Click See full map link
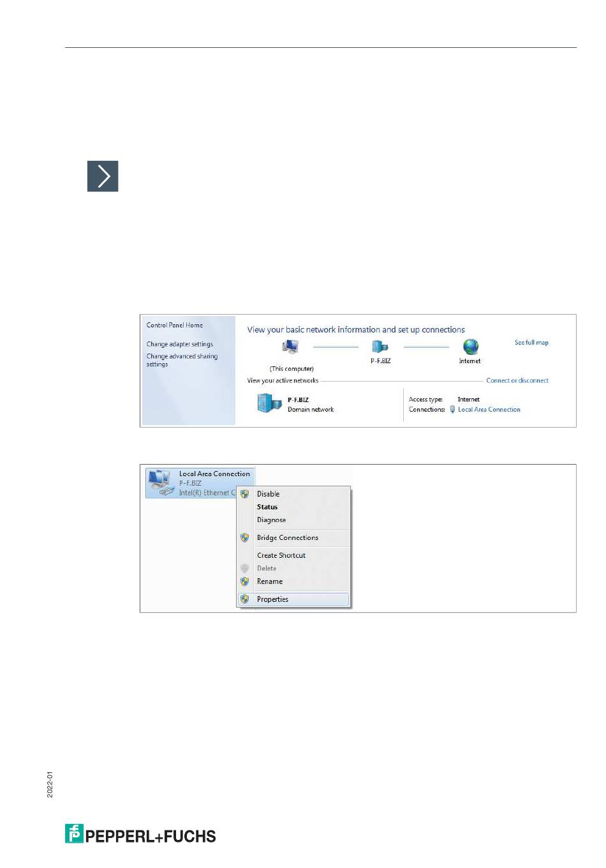The width and height of the screenshot is (606, 868). click(531, 343)
